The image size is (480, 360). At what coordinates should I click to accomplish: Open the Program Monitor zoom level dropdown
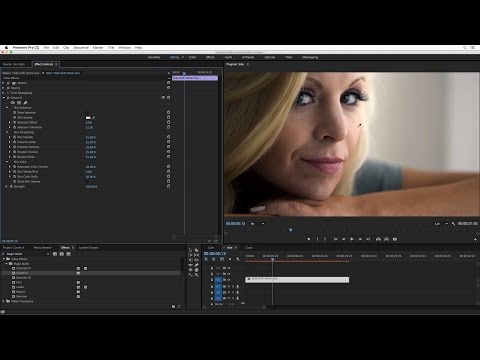(257, 224)
